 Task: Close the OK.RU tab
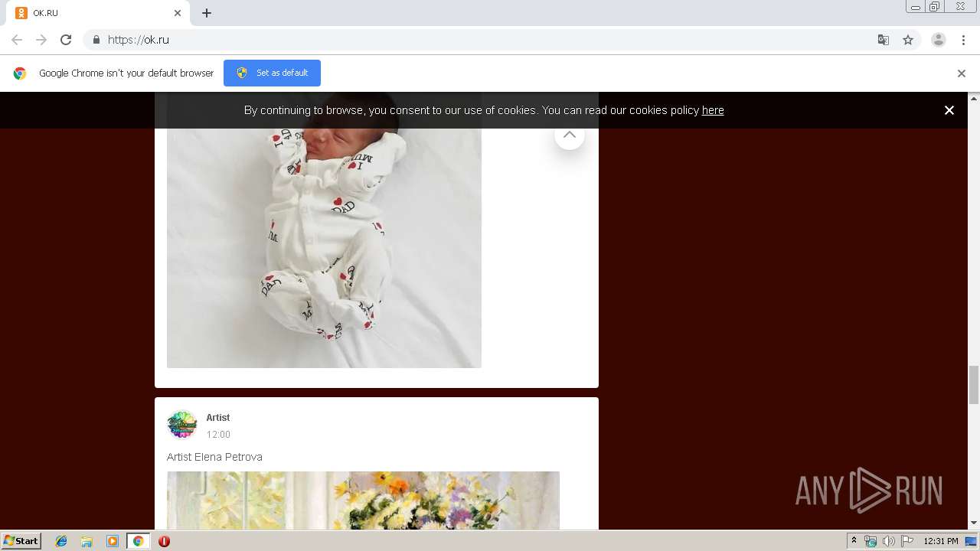(178, 13)
